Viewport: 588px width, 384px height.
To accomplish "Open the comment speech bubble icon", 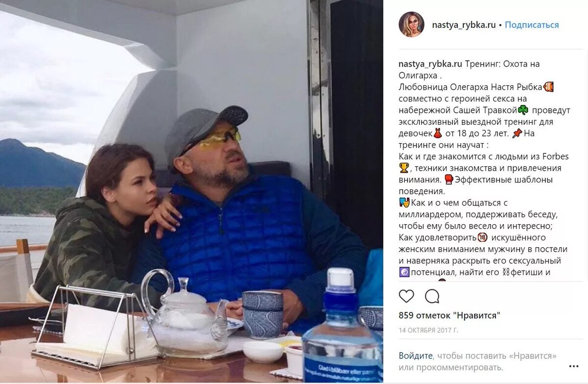I will pos(432,296).
